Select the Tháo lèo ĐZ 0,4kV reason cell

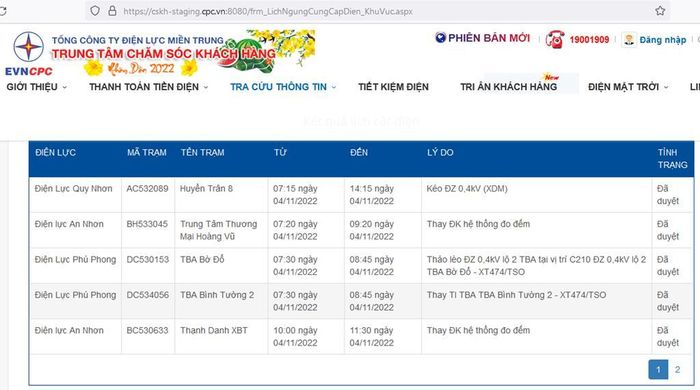536,266
